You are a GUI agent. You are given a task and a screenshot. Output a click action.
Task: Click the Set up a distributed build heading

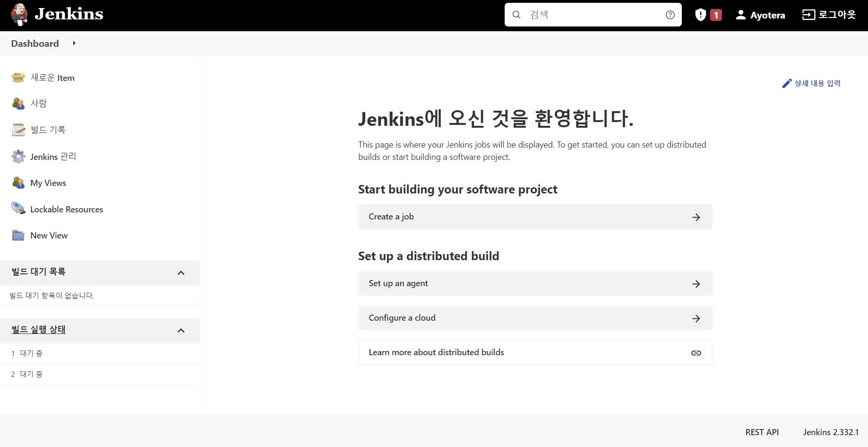pyautogui.click(x=429, y=256)
